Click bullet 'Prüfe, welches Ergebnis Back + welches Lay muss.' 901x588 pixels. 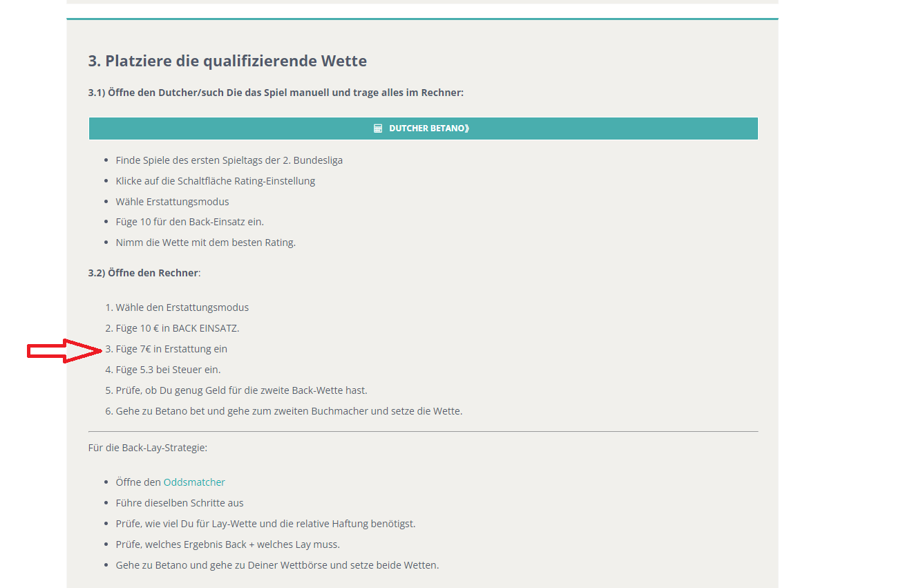tap(228, 544)
